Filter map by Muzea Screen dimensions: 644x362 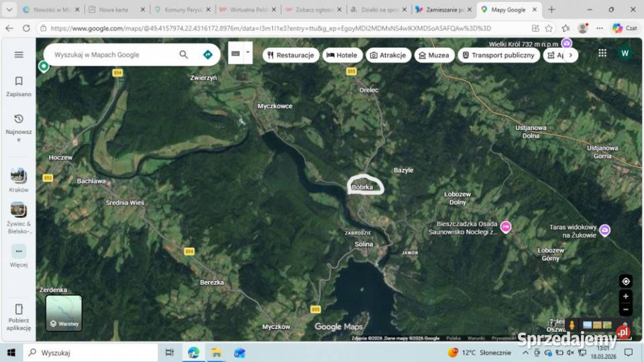pos(434,55)
